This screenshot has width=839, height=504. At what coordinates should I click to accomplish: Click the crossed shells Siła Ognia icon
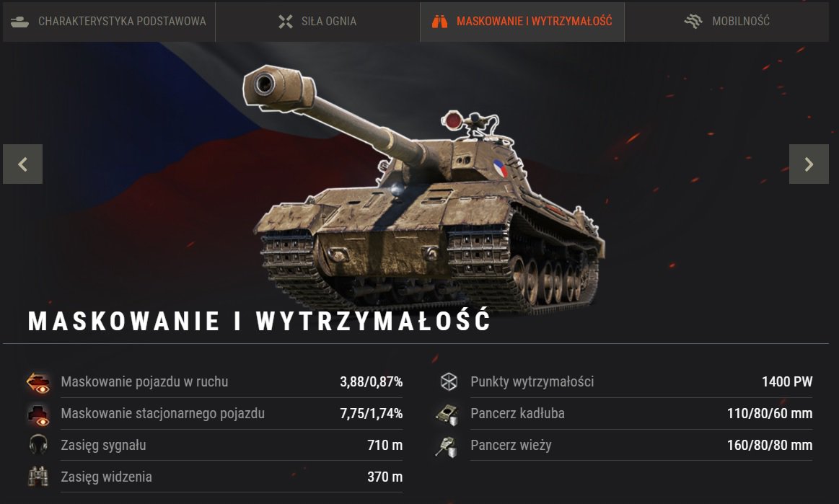coord(286,22)
